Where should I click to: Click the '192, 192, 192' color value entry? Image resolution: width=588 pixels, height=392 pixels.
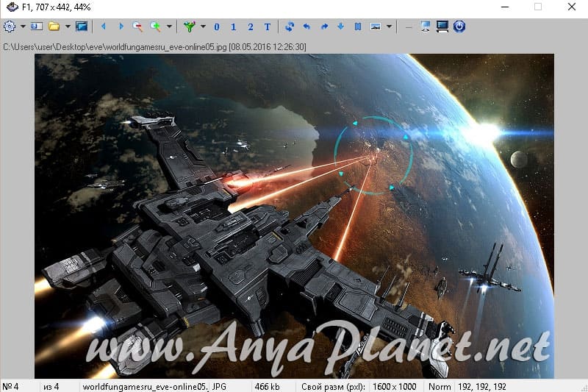pyautogui.click(x=482, y=386)
